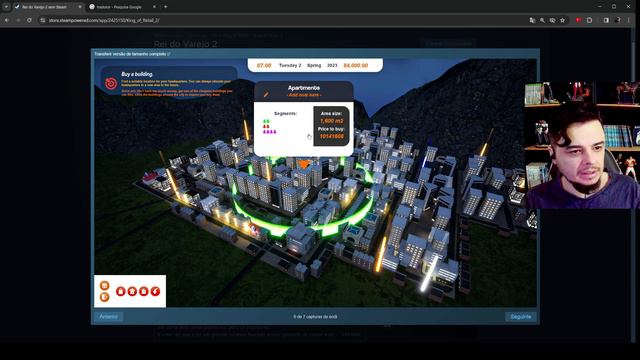Viewport: 640px width, 360px height.
Task: Click the upper orange round icon in panel
Action: [x=104, y=285]
